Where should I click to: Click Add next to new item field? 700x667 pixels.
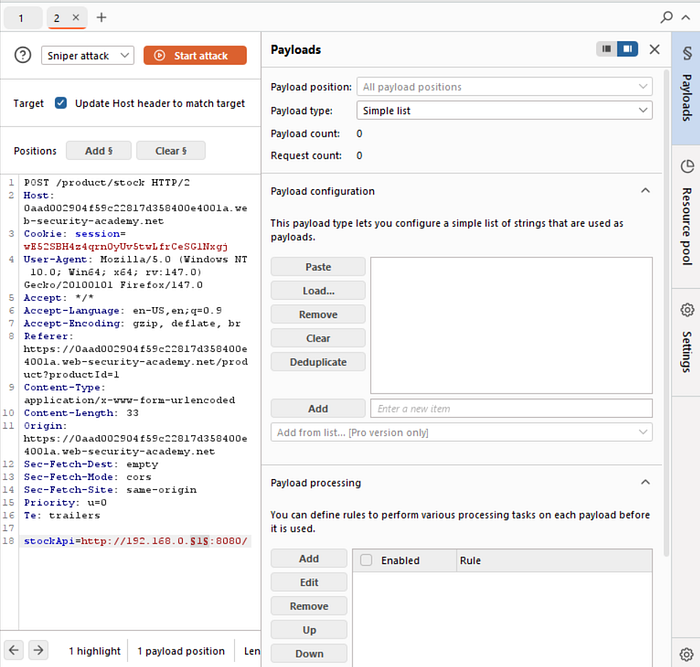click(x=318, y=409)
